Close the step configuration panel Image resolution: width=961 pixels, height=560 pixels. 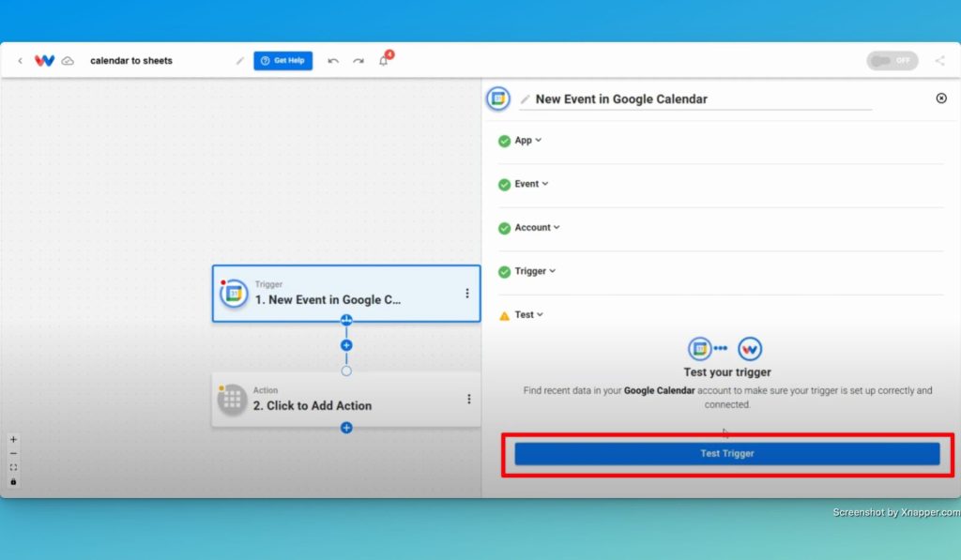click(941, 98)
